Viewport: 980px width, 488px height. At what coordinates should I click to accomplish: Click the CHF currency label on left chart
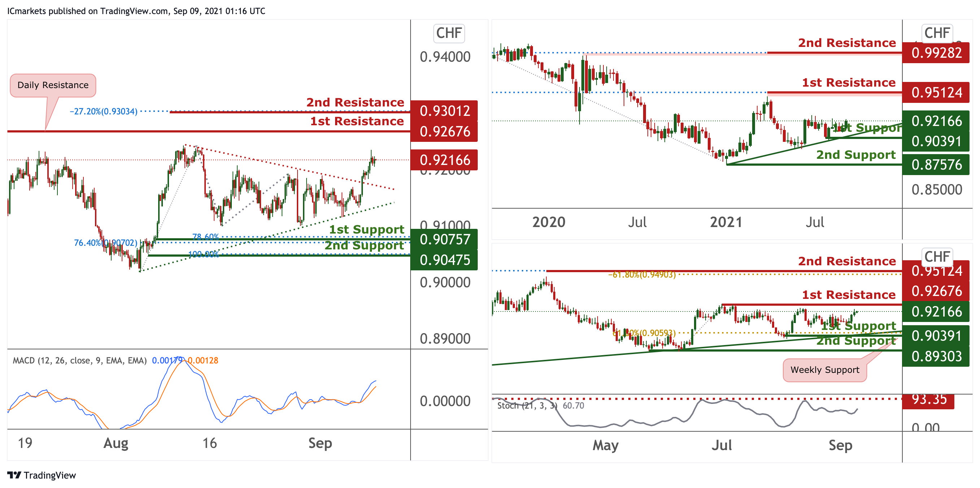pos(449,34)
